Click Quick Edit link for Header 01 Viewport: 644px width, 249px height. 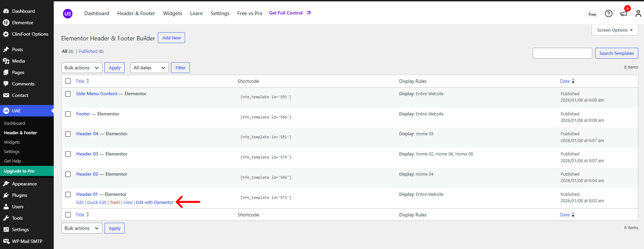point(97,203)
